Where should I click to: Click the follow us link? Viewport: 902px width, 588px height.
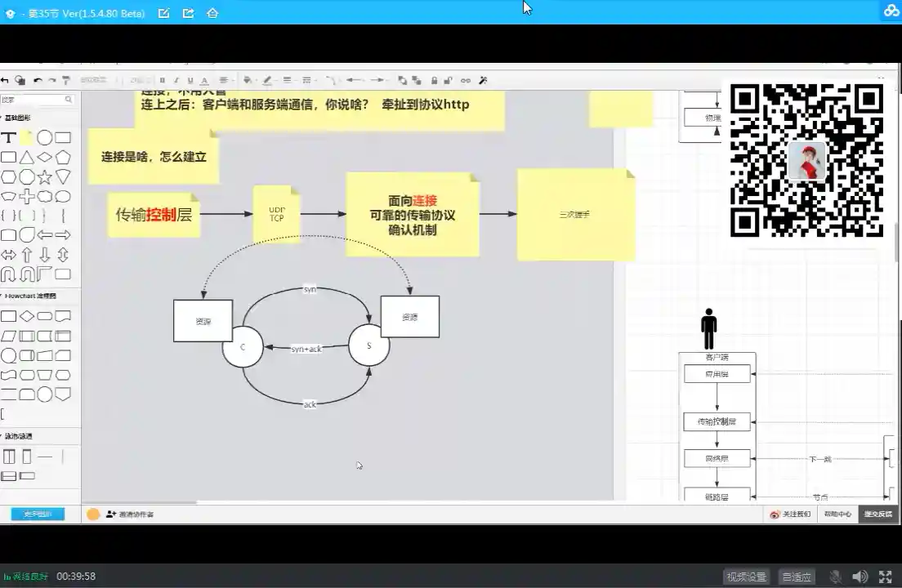pyautogui.click(x=790, y=514)
